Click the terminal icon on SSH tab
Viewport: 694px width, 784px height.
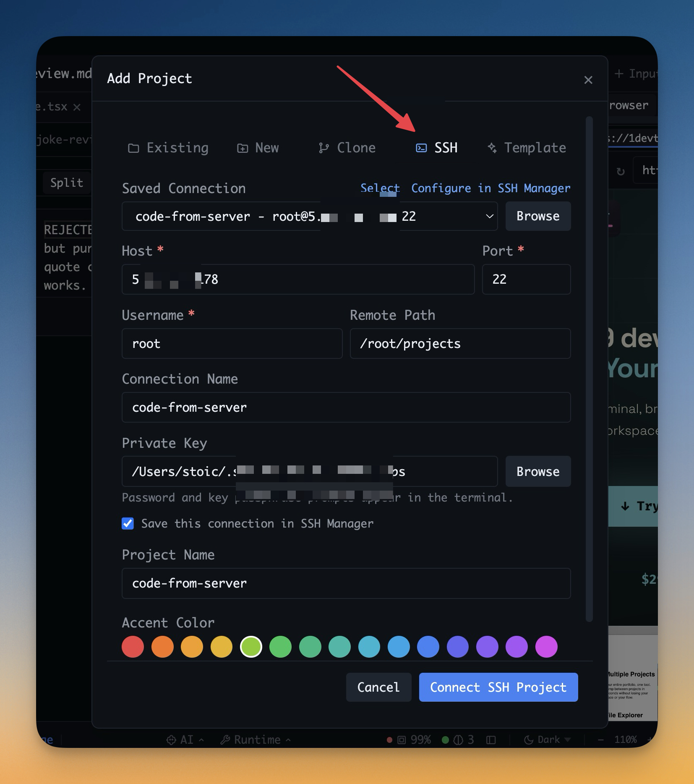421,148
